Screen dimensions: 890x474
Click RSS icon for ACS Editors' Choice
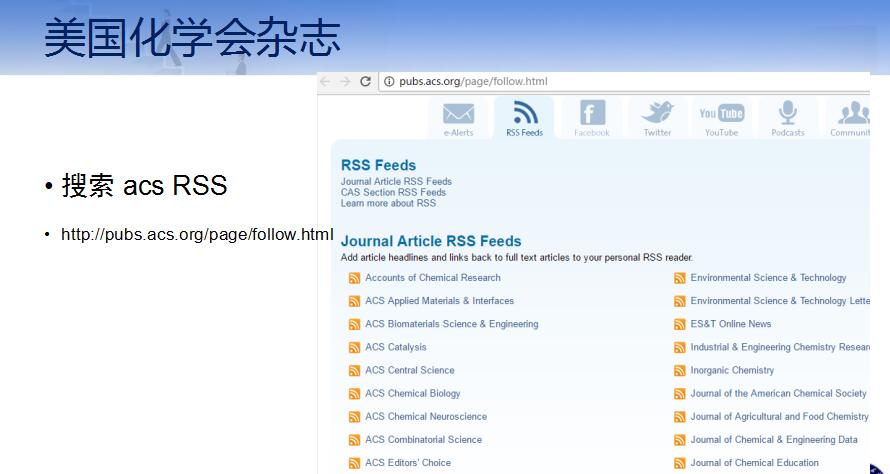pos(354,463)
